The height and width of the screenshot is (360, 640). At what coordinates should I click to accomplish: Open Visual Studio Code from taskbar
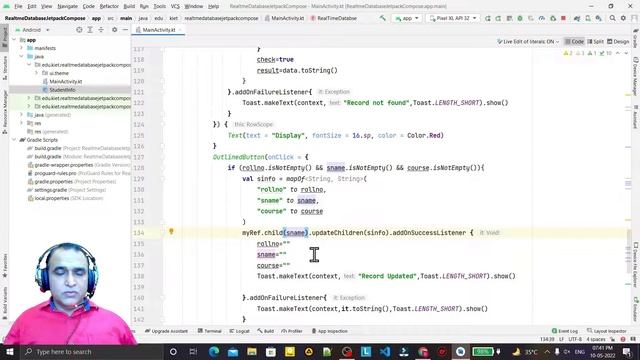384,351
